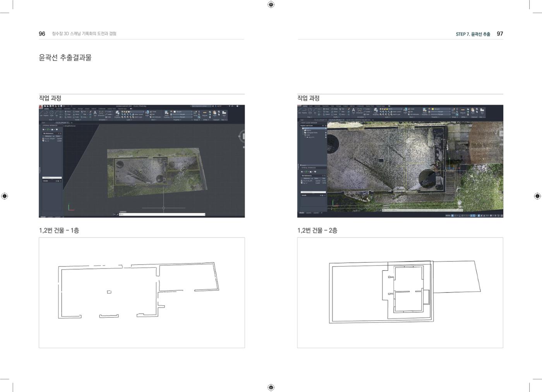Expand the Properties panel in left AutoCAD ribbon
Image resolution: width=542 pixels, height=392 pixels.
coord(177,120)
